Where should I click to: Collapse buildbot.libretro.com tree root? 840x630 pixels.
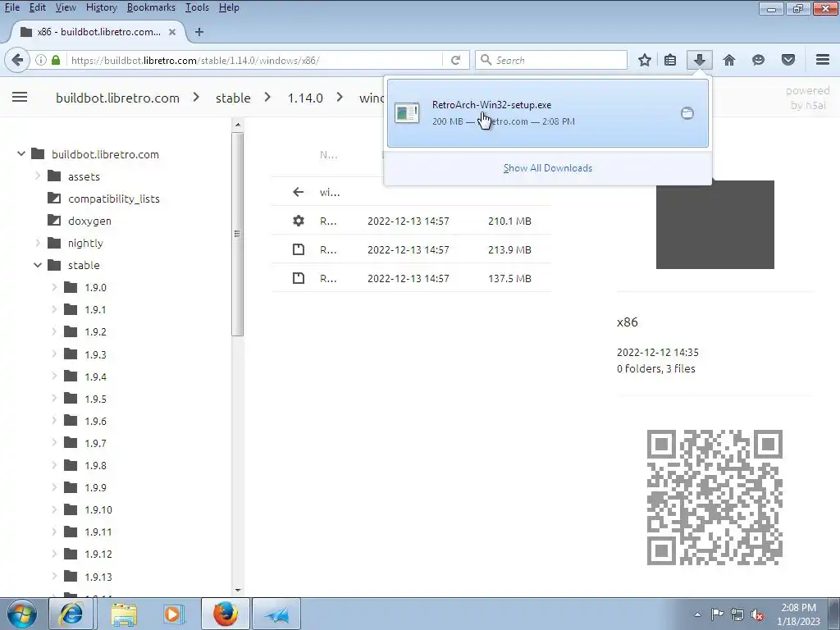21,153
